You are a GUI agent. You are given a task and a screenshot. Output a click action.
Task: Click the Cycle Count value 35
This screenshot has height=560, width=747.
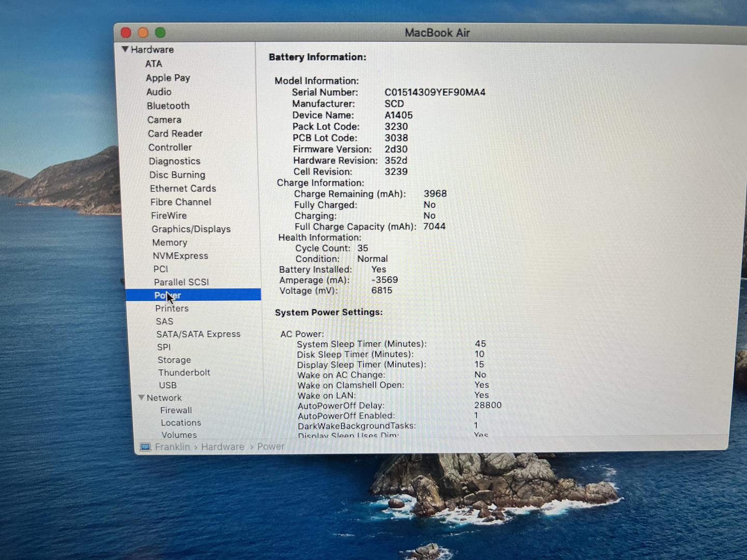point(363,248)
